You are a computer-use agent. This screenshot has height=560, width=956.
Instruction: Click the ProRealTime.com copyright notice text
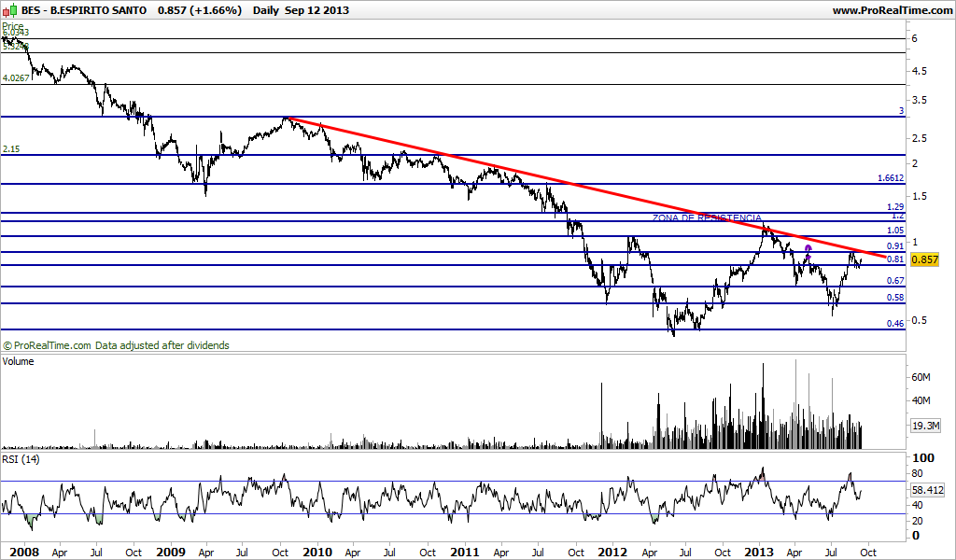(x=116, y=345)
